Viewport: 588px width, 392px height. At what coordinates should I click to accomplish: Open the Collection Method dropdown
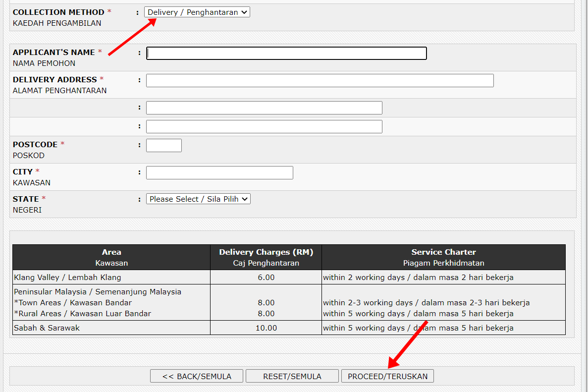[x=197, y=12]
